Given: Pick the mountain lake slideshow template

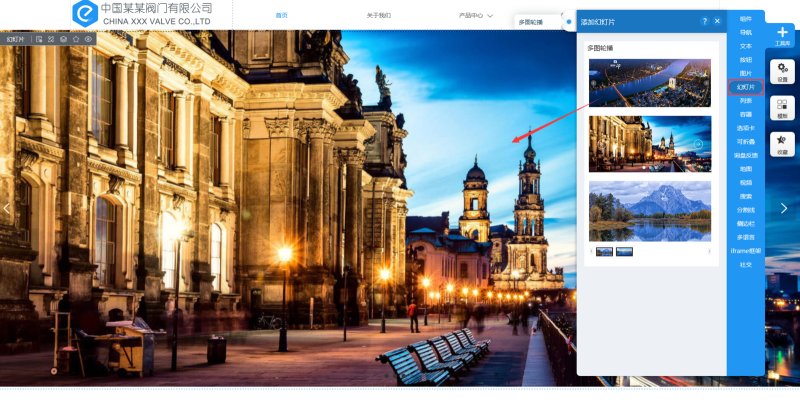Looking at the screenshot, I should pyautogui.click(x=649, y=210).
